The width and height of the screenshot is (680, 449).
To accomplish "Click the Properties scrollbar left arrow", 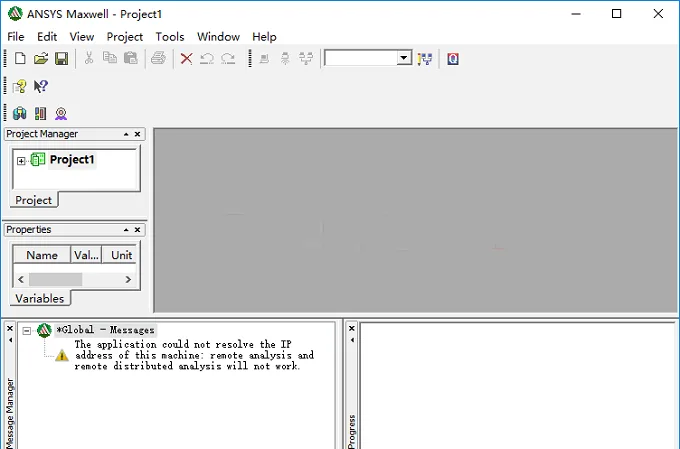I will pyautogui.click(x=21, y=279).
